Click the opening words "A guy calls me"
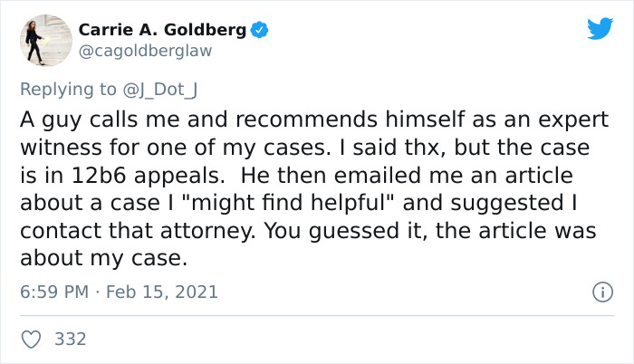 tap(79, 120)
